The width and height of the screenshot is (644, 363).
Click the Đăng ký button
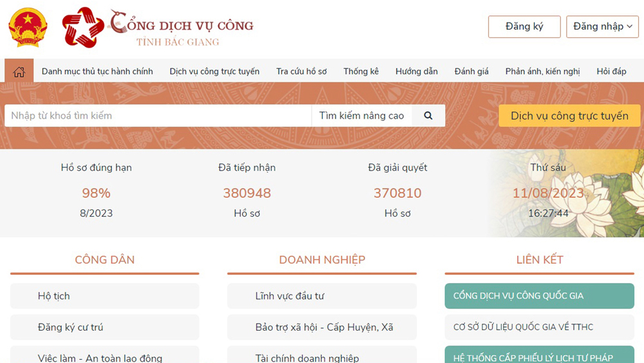coord(524,26)
